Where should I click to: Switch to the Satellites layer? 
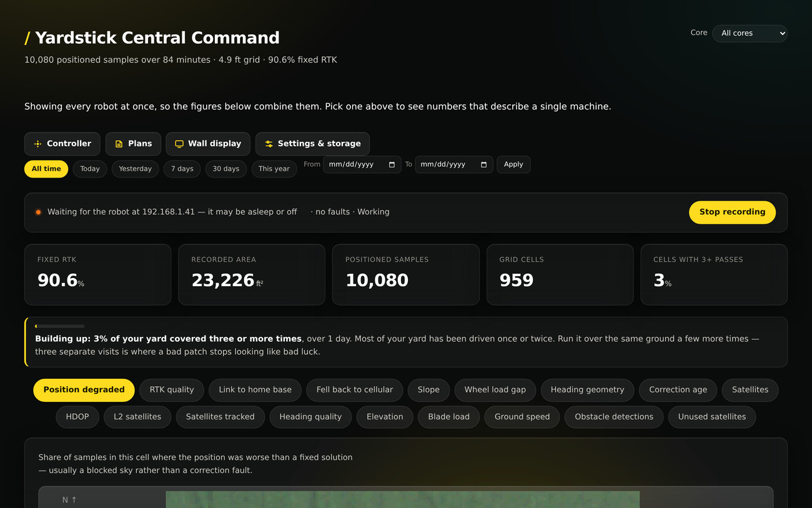click(750, 390)
